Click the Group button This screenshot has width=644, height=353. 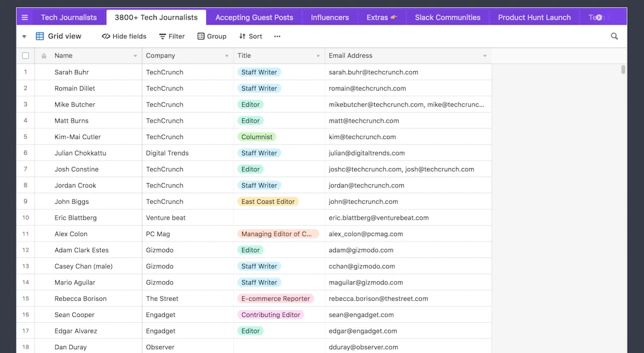(x=212, y=36)
